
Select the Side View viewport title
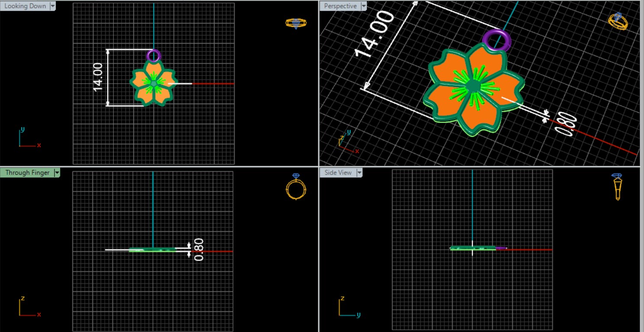pos(338,173)
